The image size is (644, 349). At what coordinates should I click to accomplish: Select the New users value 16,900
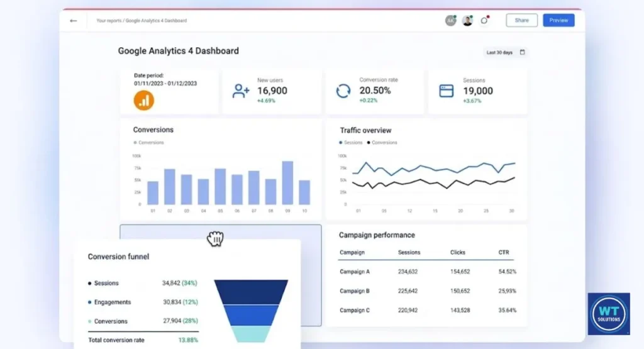point(272,91)
